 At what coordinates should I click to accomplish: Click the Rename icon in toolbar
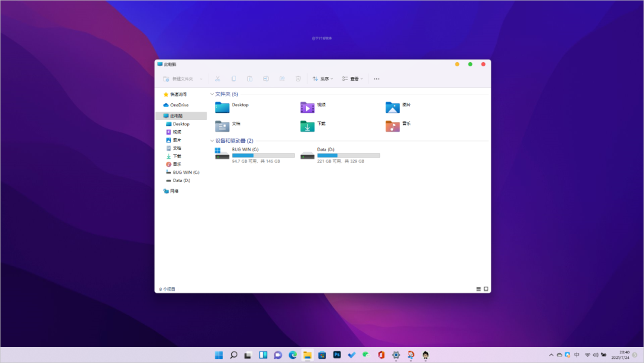266,79
